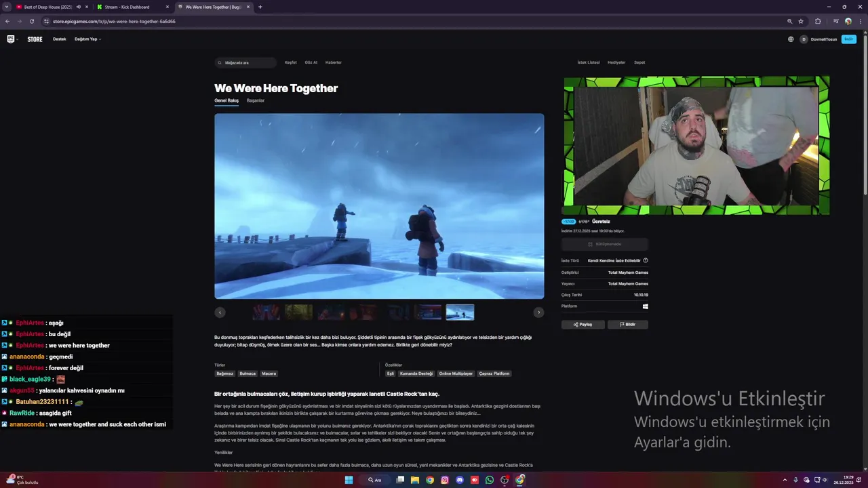Open the Destek support menu item
The image size is (868, 488).
click(60, 39)
